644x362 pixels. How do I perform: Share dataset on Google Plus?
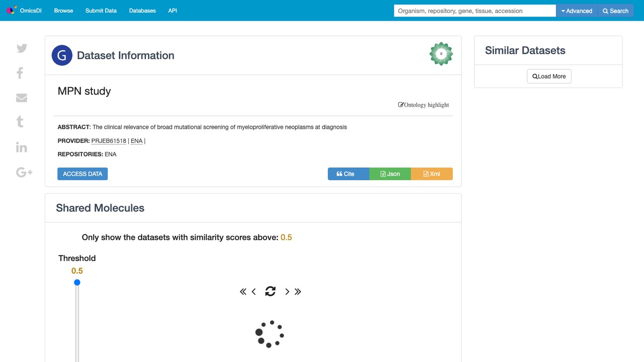(x=24, y=172)
